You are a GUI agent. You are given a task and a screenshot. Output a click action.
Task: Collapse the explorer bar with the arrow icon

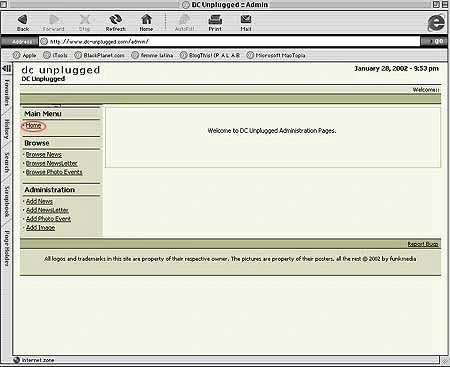6,68
